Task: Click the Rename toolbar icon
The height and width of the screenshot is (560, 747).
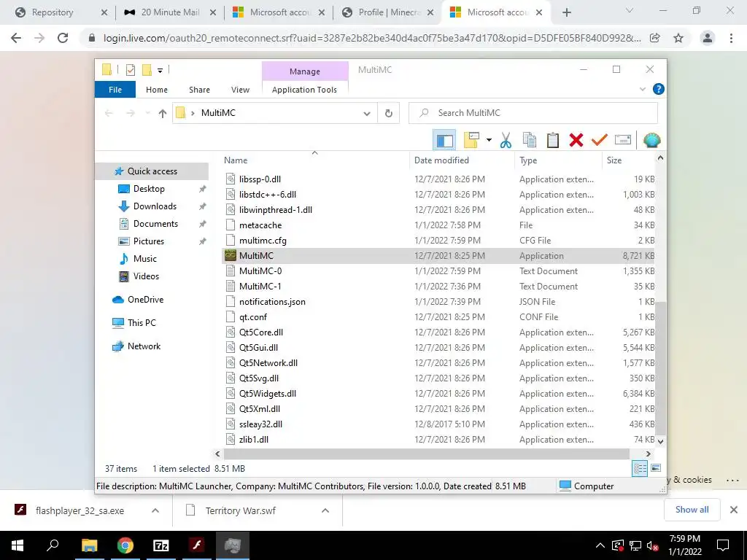Action: [x=623, y=140]
